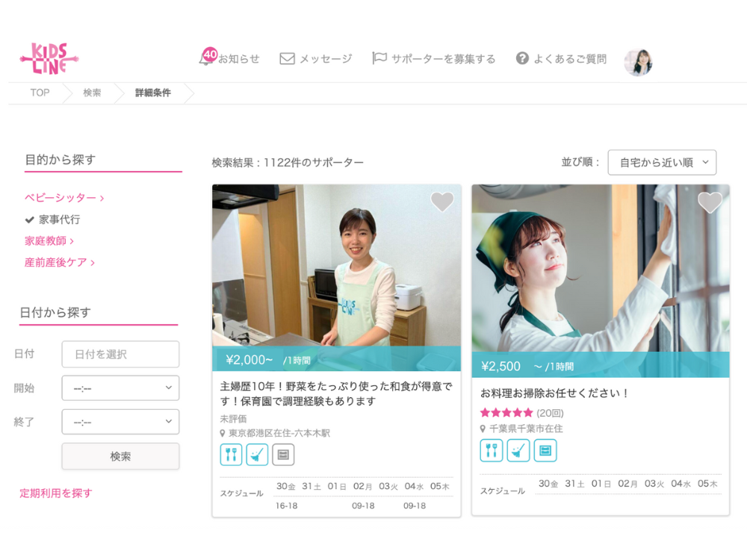Open the 並び順 sort dropdown
The height and width of the screenshot is (560, 747).
coord(662,162)
